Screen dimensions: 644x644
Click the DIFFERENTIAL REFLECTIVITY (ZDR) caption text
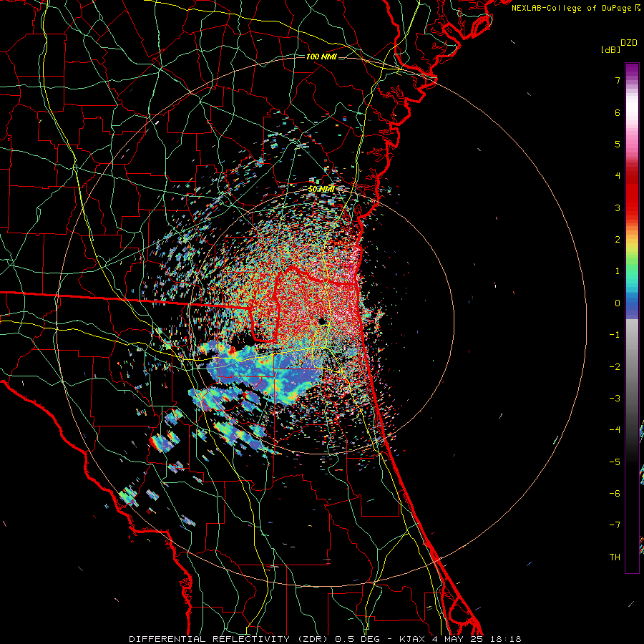pos(230,639)
